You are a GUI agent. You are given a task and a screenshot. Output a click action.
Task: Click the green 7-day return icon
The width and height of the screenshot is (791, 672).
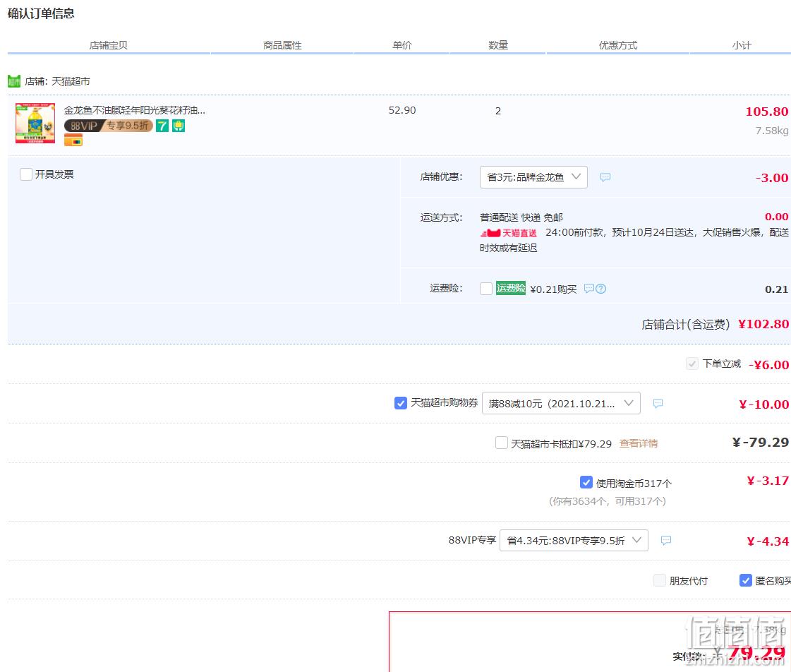pyautogui.click(x=162, y=126)
